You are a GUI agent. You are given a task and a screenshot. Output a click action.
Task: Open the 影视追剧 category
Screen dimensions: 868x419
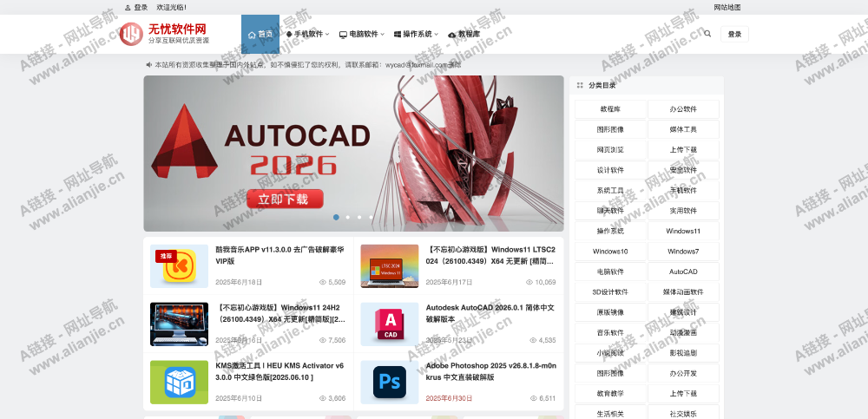pyautogui.click(x=683, y=352)
